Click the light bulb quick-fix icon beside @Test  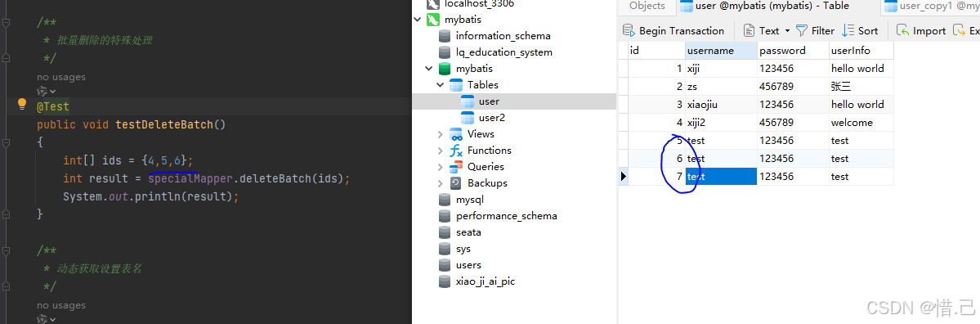[x=22, y=104]
